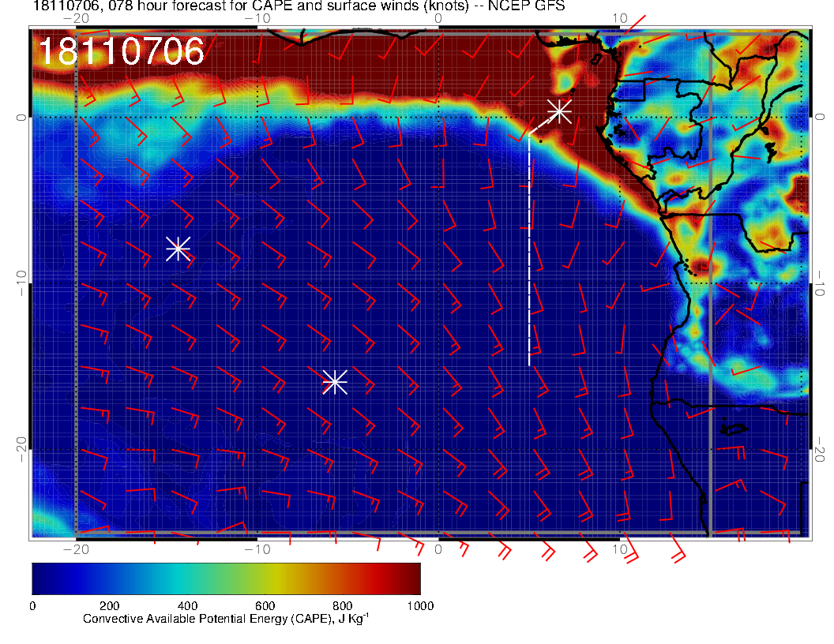This screenshot has width=834, height=644.
Task: Click the forecast title text mentioning NCEP GFS
Action: point(299,7)
